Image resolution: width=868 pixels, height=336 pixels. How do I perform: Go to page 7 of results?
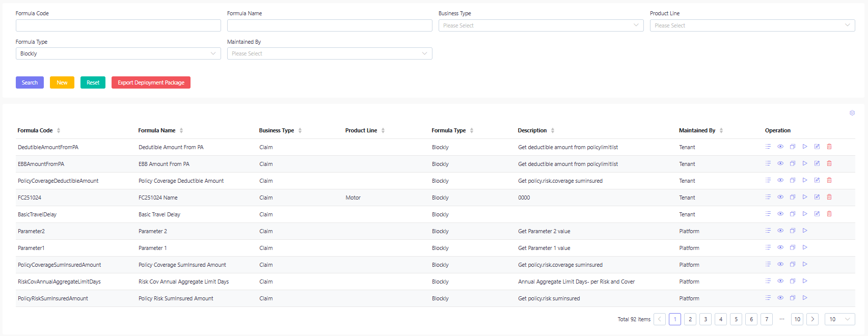point(767,319)
